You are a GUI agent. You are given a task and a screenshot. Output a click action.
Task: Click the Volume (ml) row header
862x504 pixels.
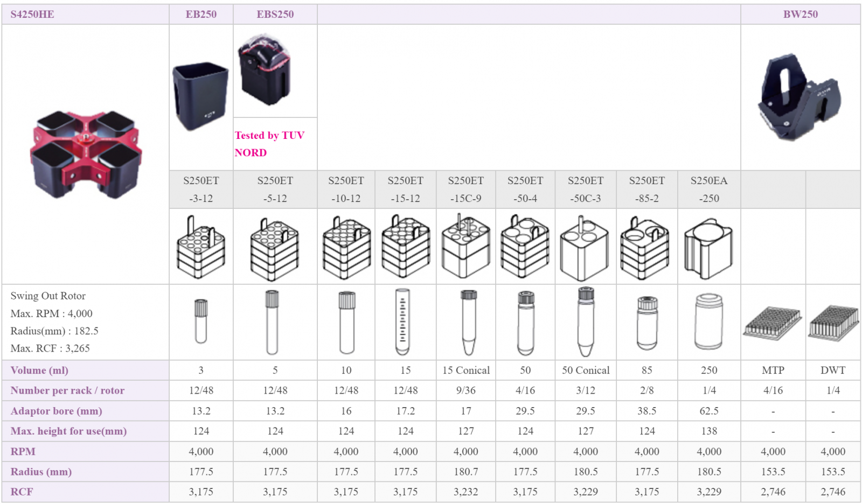(x=86, y=370)
